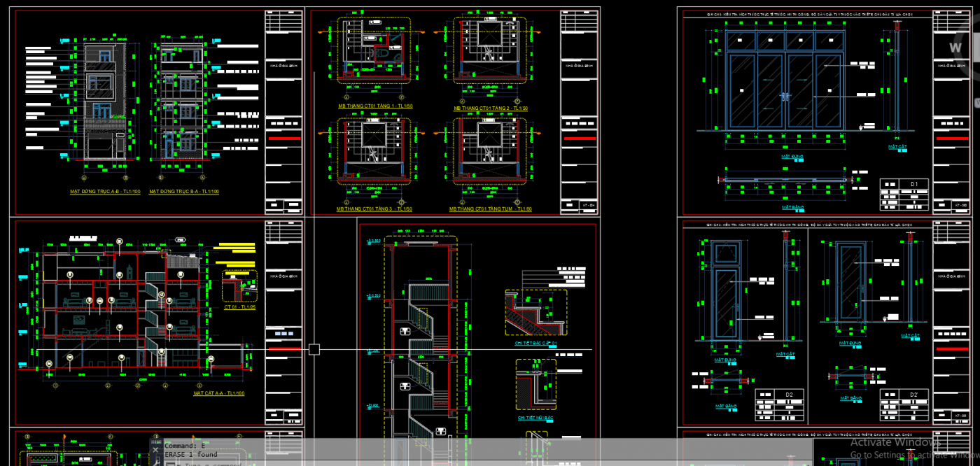Select the MB THANG CT01 TẦNG TUM title
The image size is (980, 466).
(491, 209)
